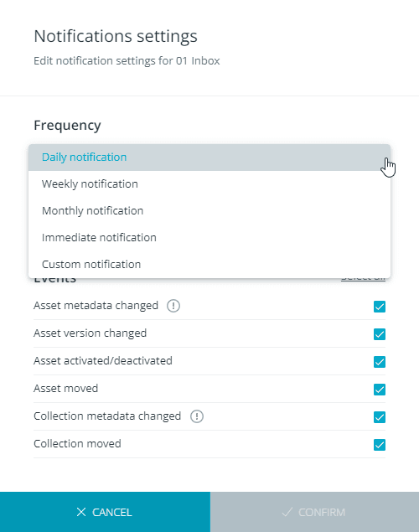The width and height of the screenshot is (419, 532).
Task: Toggle Asset version changed checkbox
Action: coord(380,334)
